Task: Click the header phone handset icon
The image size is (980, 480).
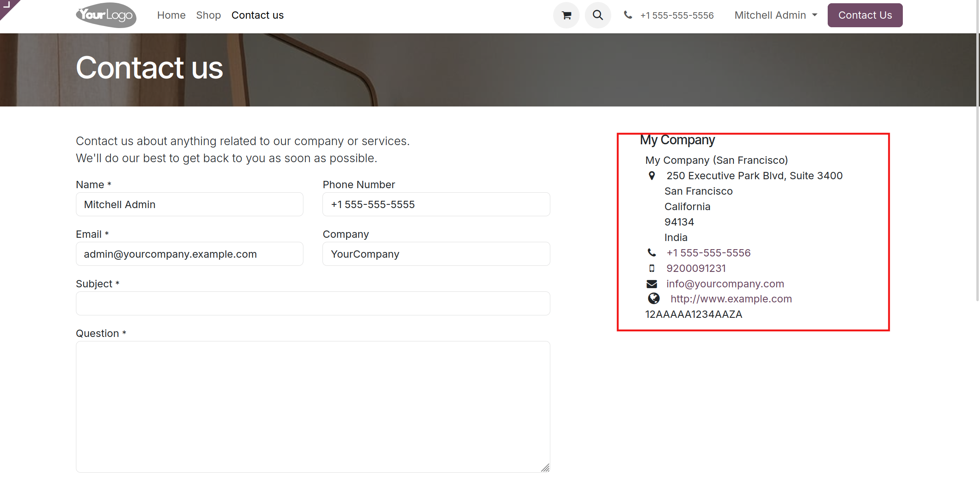Action: click(x=628, y=15)
